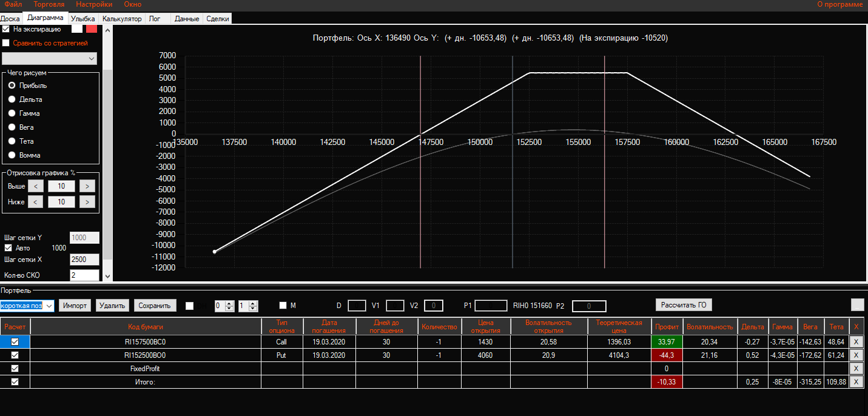The image size is (868, 416).
Task: Increment the spinner showing 1 in the portfolio bar
Action: tap(254, 303)
